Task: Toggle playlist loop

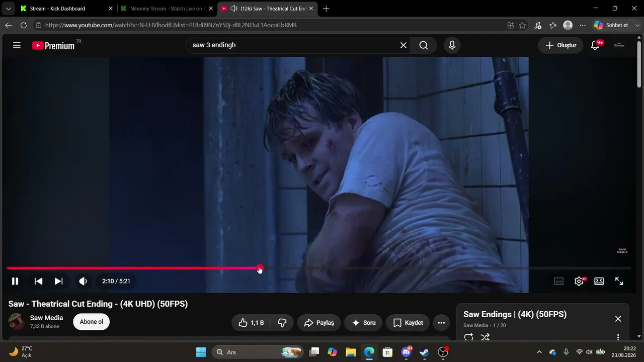Action: [x=468, y=337]
